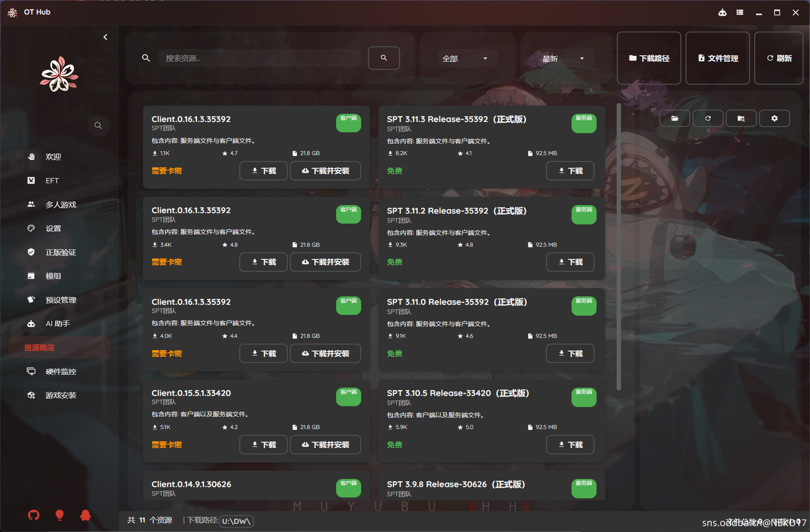This screenshot has height=532, width=810.
Task: Open 设置 from the sidebar
Action: pyautogui.click(x=59, y=229)
